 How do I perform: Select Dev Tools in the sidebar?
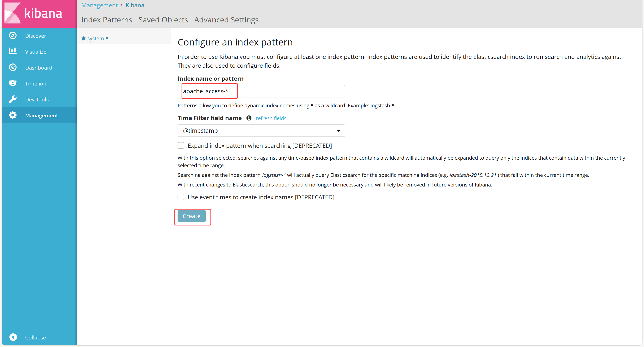[x=39, y=100]
